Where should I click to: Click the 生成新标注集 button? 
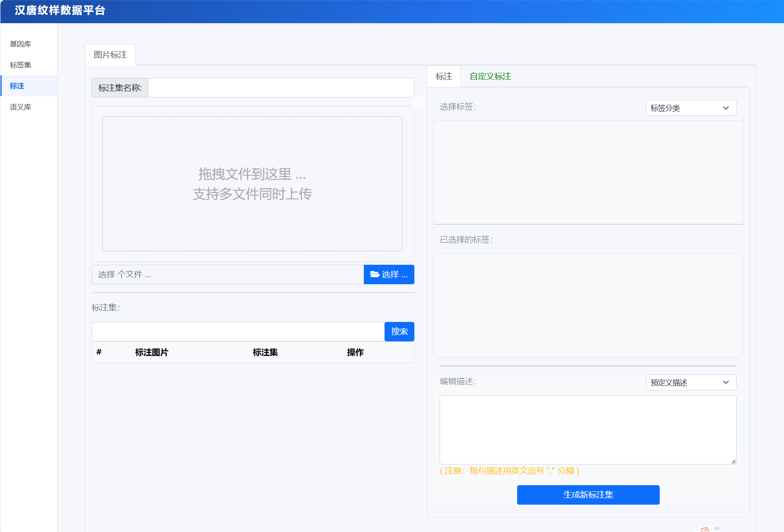(588, 495)
